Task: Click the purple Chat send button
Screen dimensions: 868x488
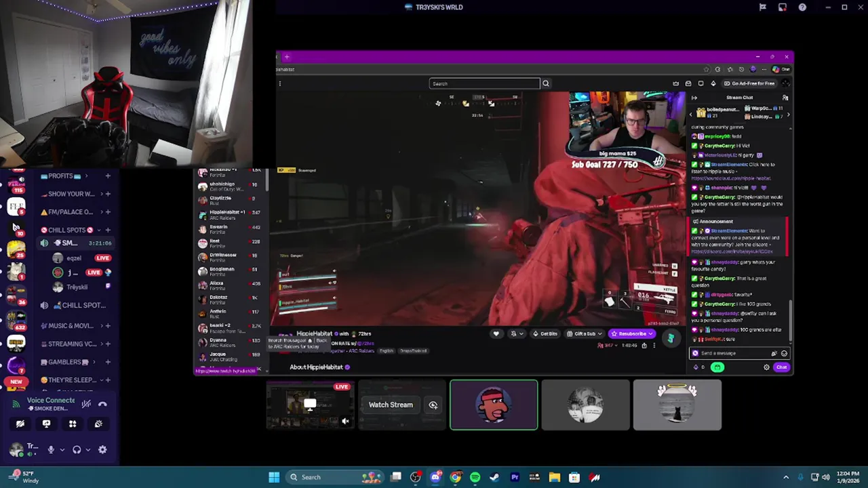Action: [781, 367]
